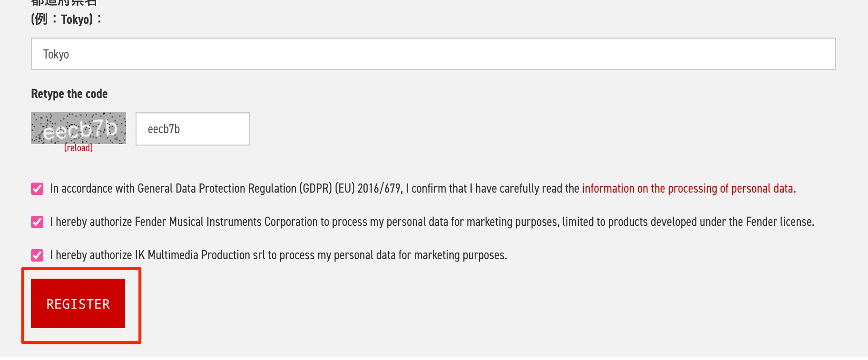This screenshot has width=868, height=360.
Task: Click the eecb7b captcha image
Action: click(x=78, y=127)
